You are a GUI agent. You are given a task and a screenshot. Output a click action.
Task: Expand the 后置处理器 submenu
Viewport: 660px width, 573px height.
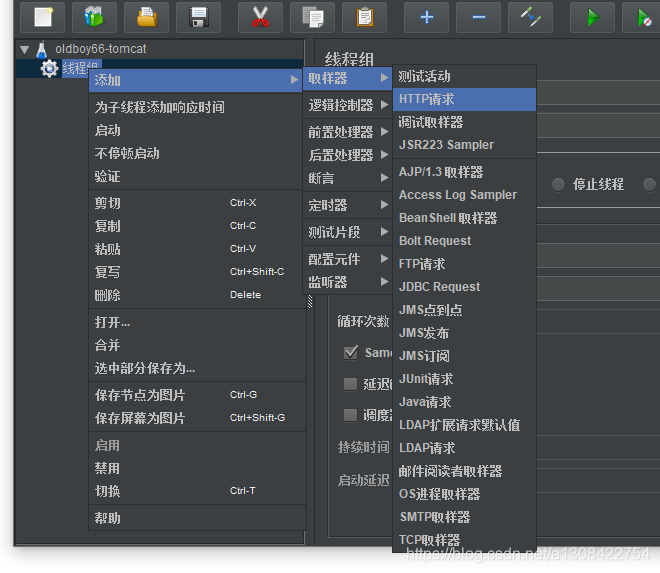(x=347, y=155)
